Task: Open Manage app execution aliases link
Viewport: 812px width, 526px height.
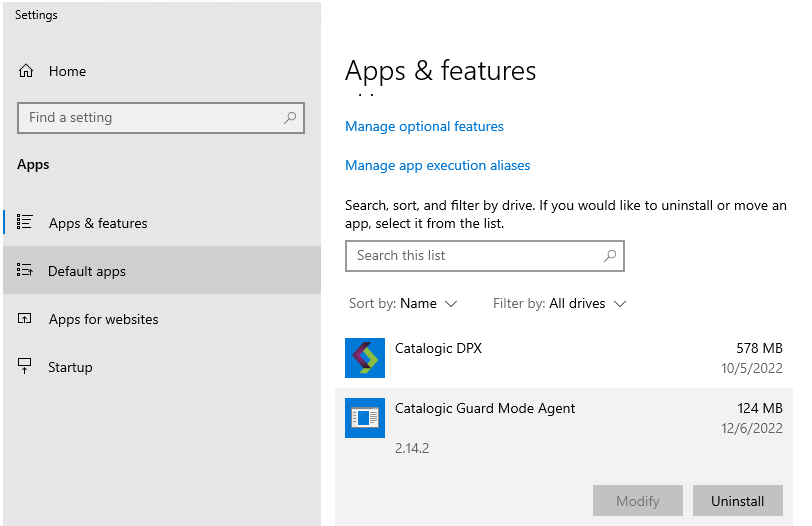Action: coord(437,165)
